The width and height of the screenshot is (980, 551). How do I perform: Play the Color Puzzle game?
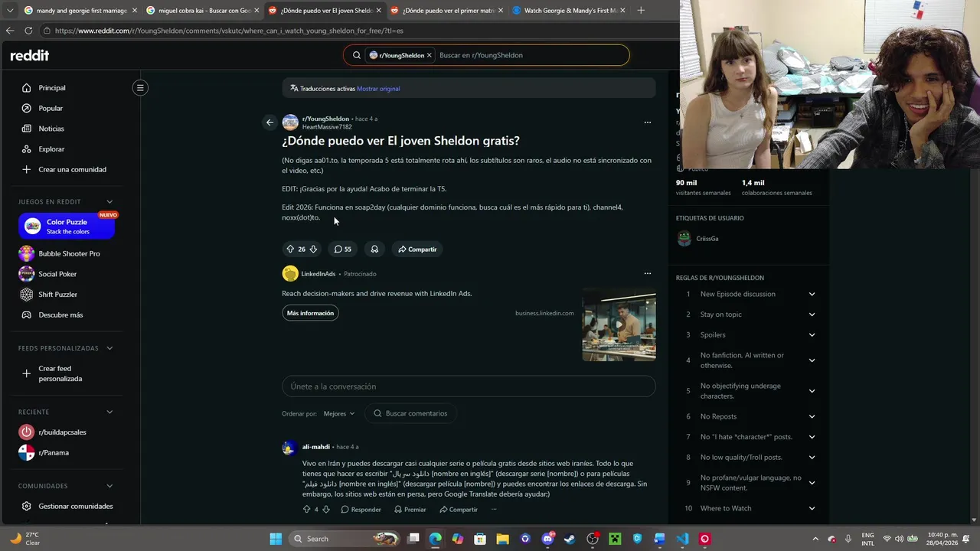tap(67, 226)
